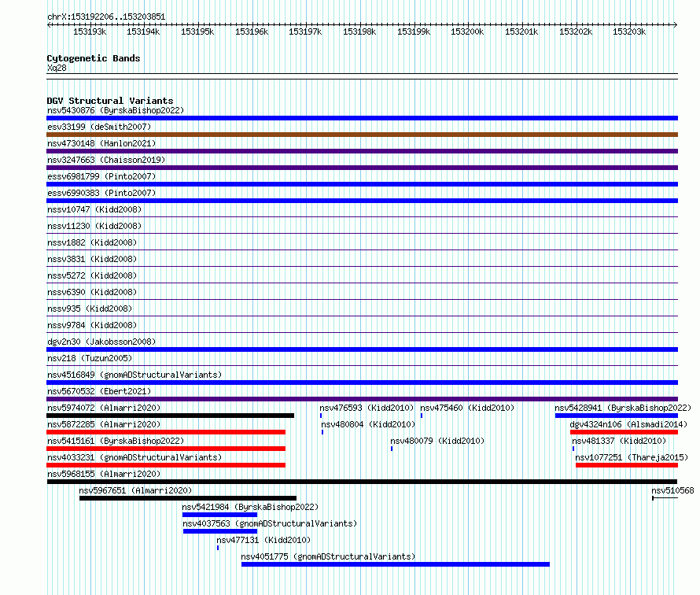Open nsv218 (Tuzun2005) variant label

click(x=90, y=358)
